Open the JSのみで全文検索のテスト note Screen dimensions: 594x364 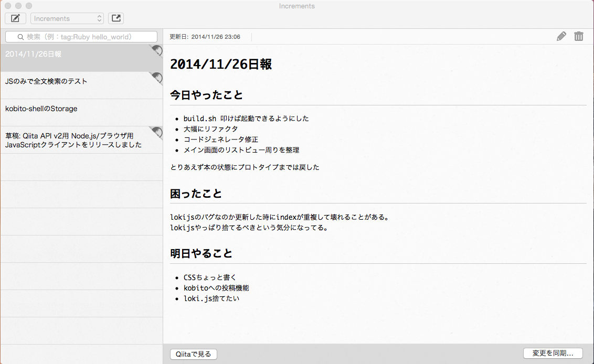tap(81, 85)
